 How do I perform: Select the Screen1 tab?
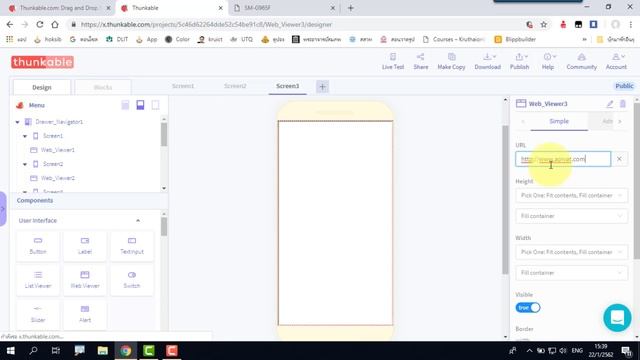coord(183,86)
